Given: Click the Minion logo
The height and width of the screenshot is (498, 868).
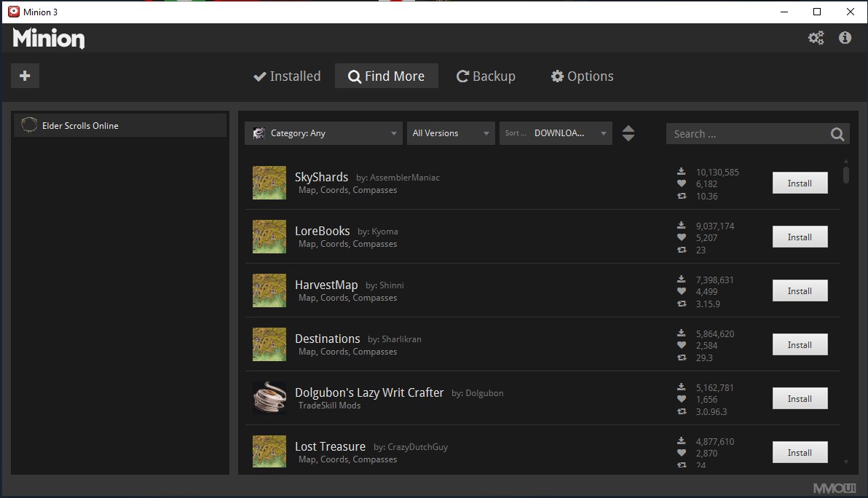Looking at the screenshot, I should (49, 38).
